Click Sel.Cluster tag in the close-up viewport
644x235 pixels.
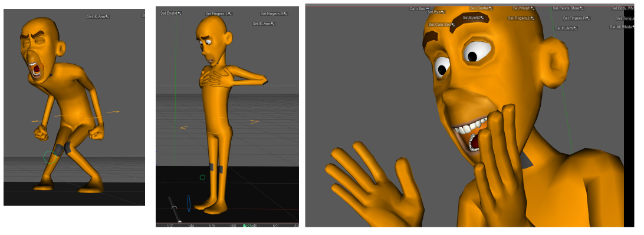click(481, 8)
